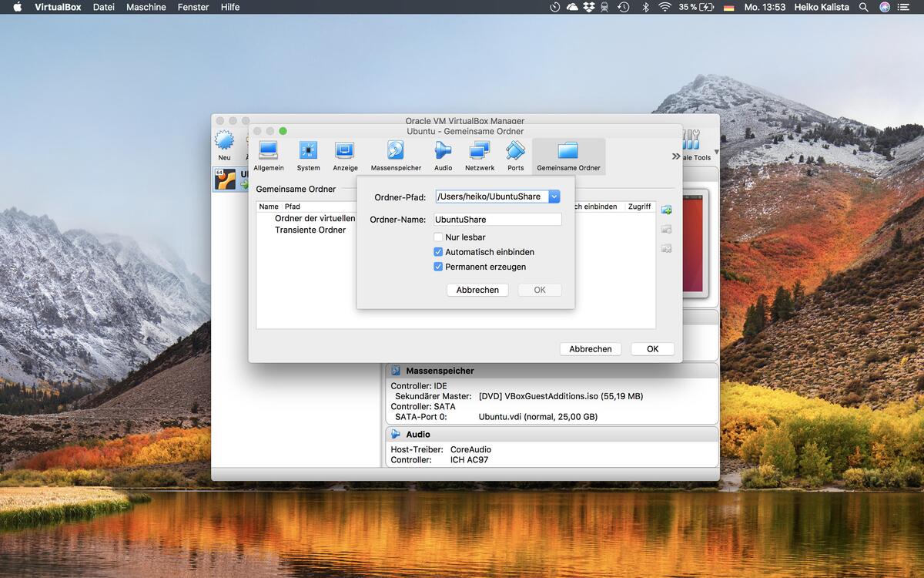Open the Fenster menu
The image size is (924, 578).
click(x=192, y=7)
